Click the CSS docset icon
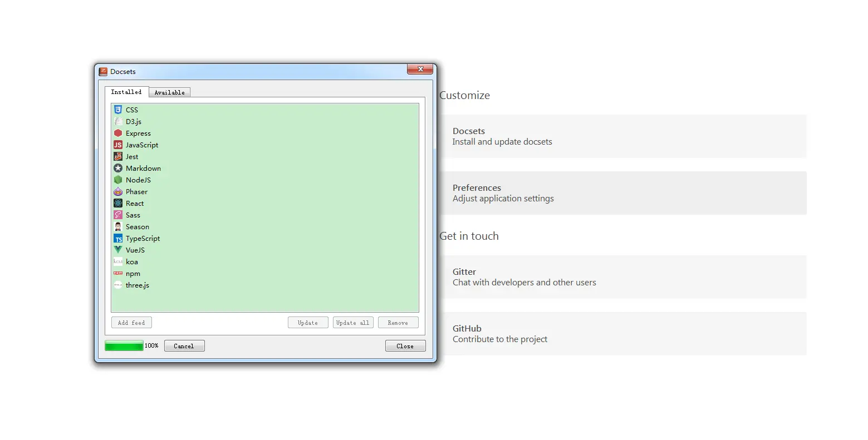Viewport: 868px width, 440px height. click(118, 110)
